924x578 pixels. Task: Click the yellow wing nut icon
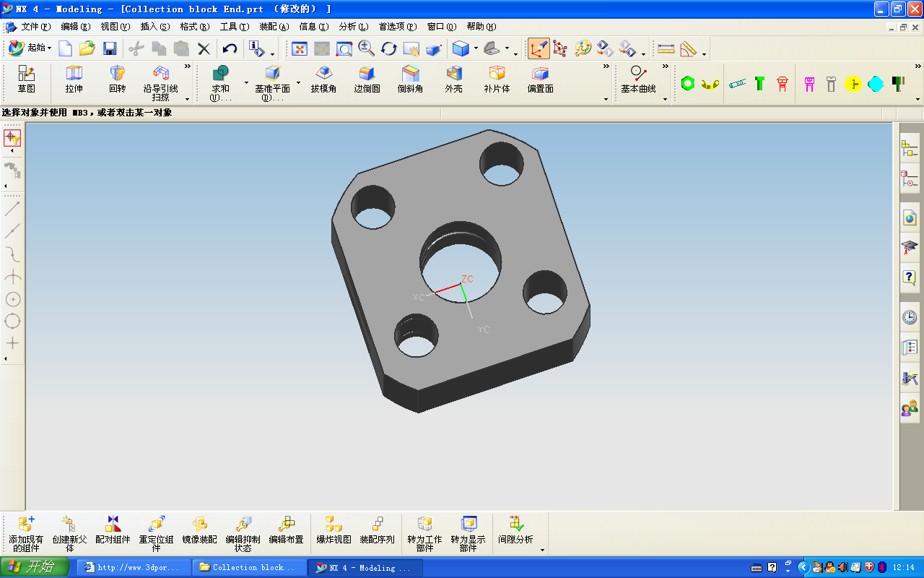pos(710,84)
